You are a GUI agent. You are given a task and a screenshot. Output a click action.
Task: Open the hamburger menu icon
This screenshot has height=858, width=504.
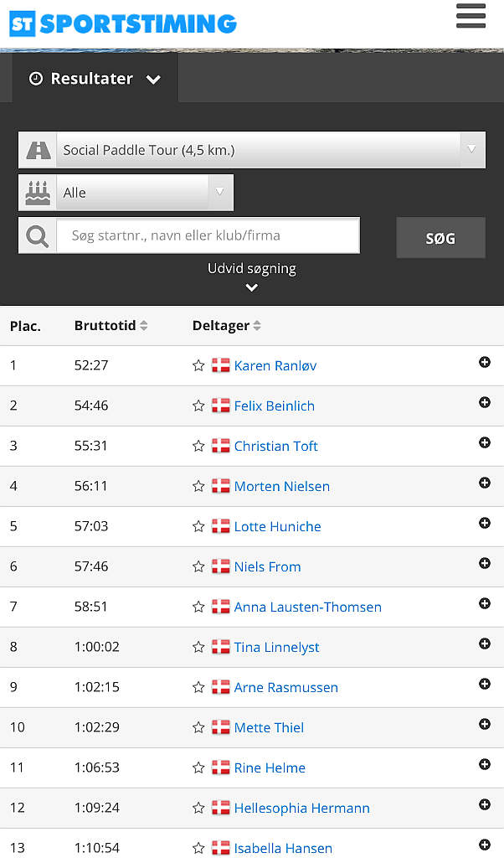coord(471,16)
